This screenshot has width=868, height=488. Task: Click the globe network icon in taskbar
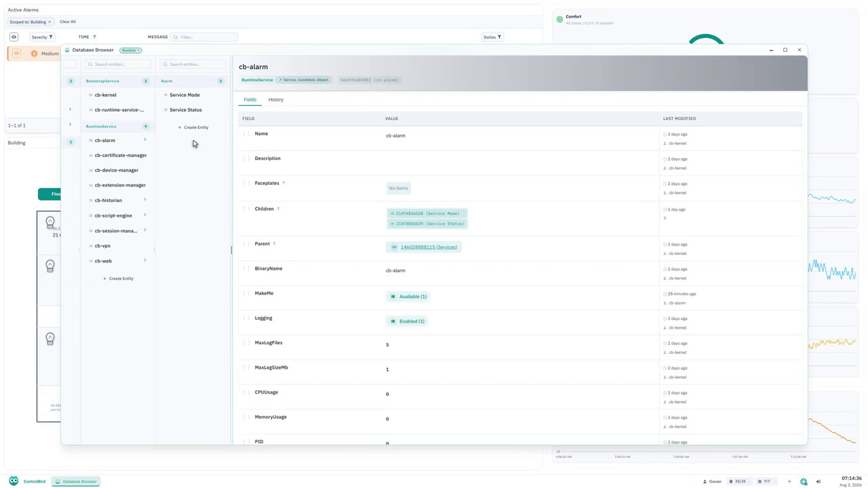click(x=804, y=481)
